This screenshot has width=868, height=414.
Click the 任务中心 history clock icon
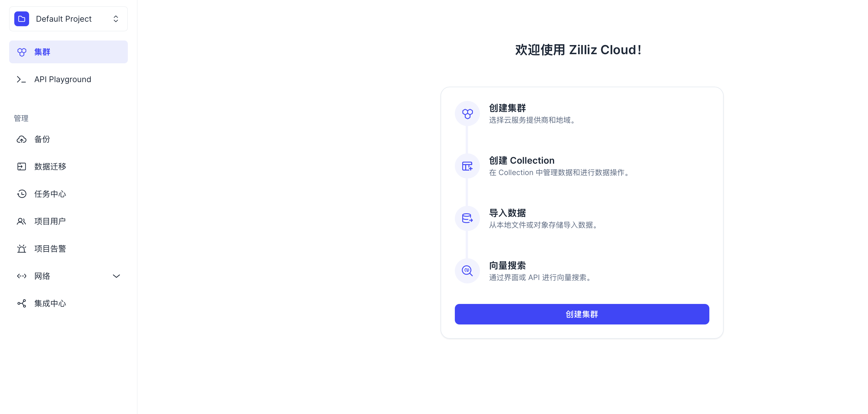tap(22, 194)
